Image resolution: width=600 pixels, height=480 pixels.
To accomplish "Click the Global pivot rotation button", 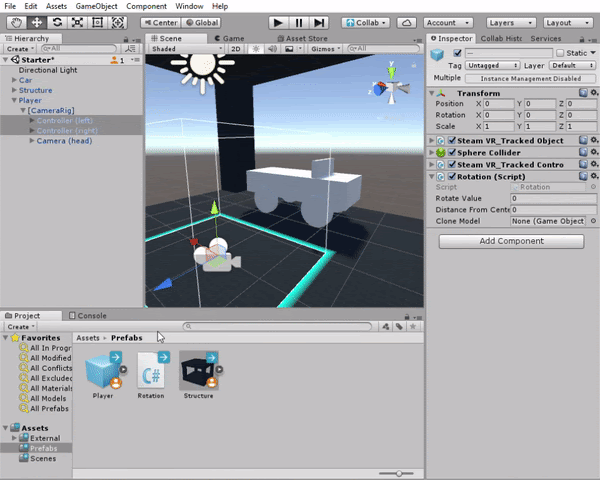I will pyautogui.click(x=203, y=22).
